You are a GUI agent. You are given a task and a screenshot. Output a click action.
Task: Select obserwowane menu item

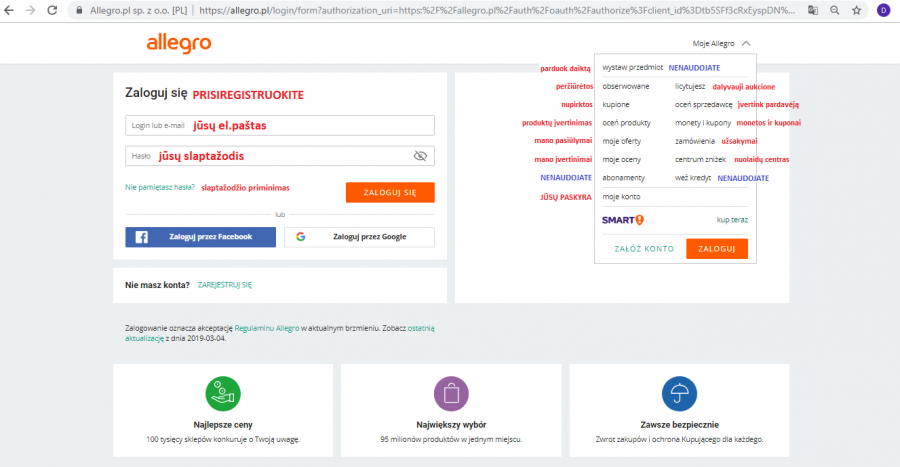pos(626,86)
